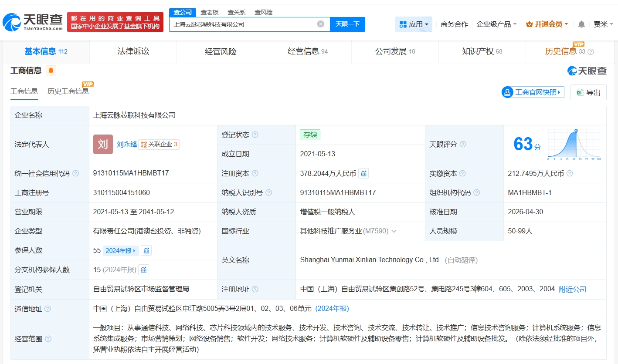Screen dimensions: 618x364
Task: Open the chart icon next to 378.2044万人民币
Action: (363, 173)
